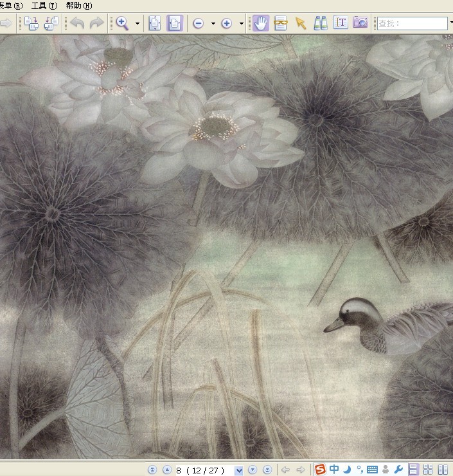Open the Sogou wrench settings icon

point(399,470)
